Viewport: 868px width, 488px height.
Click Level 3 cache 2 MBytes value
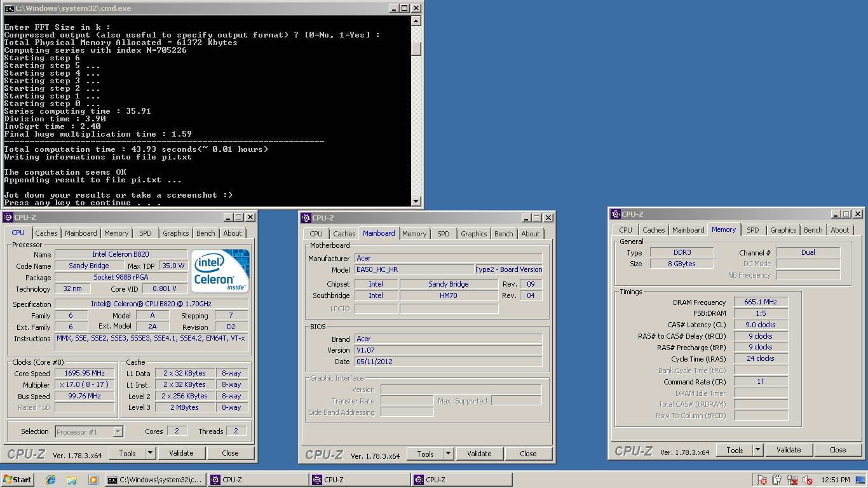(x=185, y=408)
